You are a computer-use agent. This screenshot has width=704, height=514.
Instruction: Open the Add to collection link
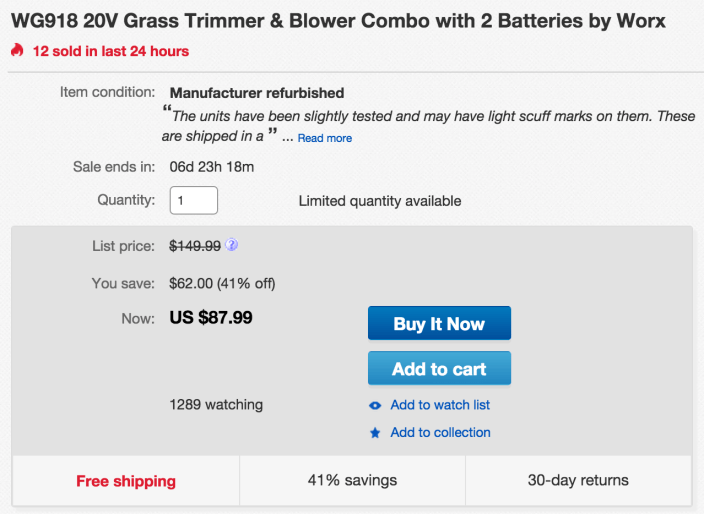coord(440,433)
